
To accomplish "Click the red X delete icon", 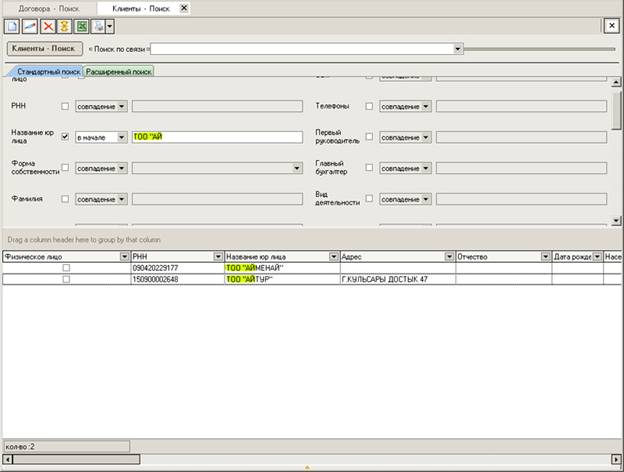I will [x=47, y=25].
